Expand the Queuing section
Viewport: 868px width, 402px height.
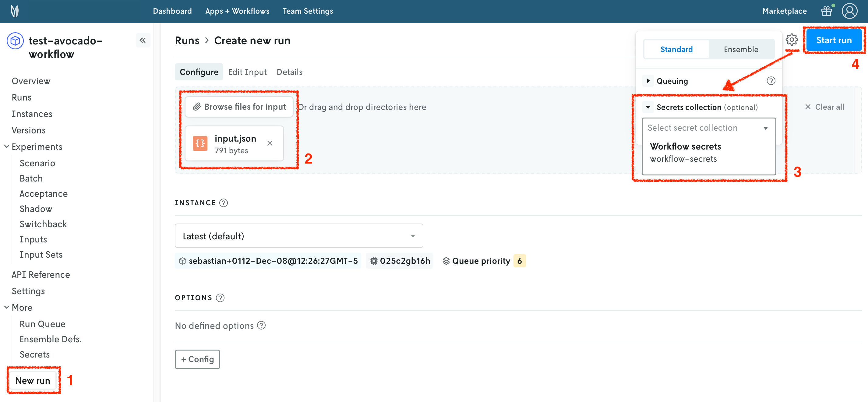[x=648, y=81]
